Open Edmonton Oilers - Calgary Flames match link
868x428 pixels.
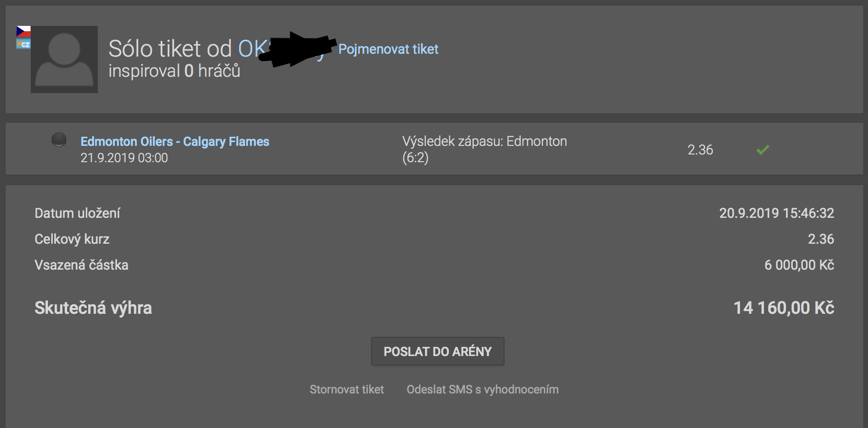[175, 142]
